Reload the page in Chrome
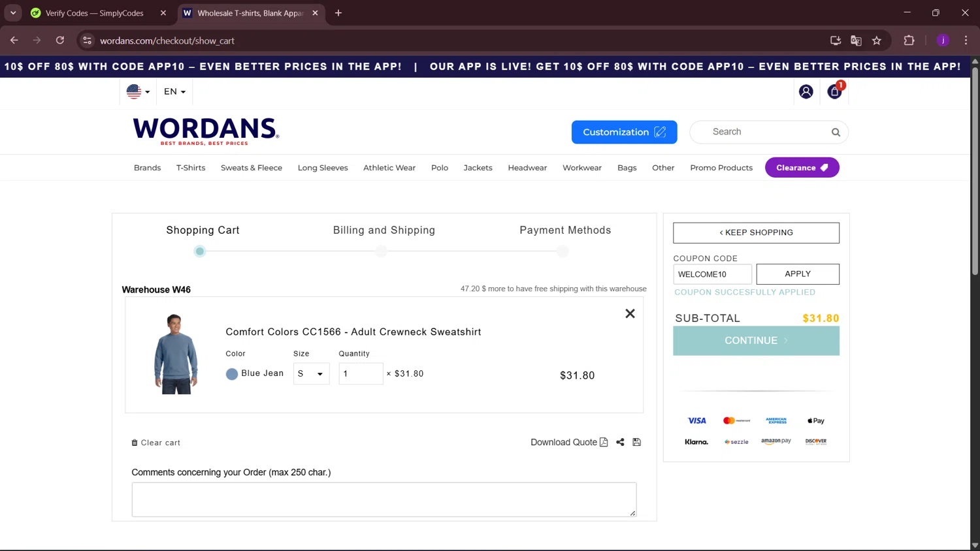 coord(60,40)
